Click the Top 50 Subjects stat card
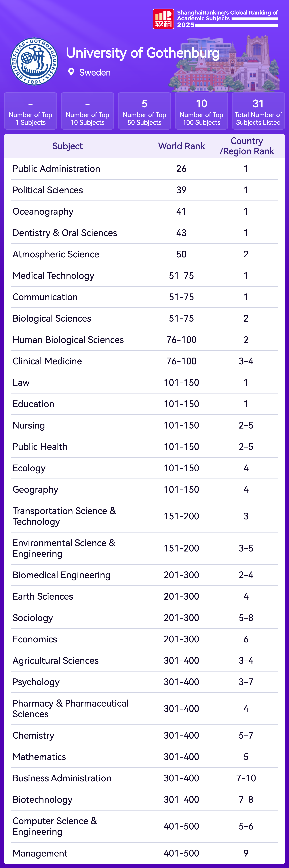The height and width of the screenshot is (868, 289). (x=144, y=111)
